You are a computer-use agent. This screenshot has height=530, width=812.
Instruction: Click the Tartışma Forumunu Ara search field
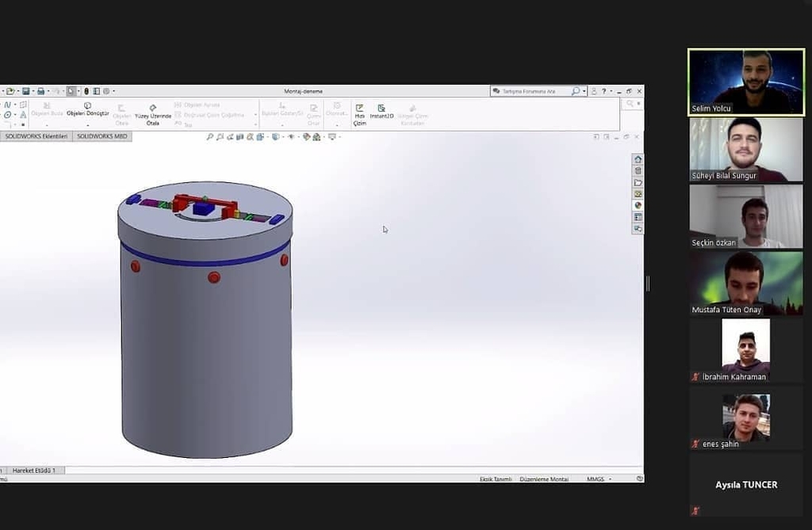[x=533, y=91]
